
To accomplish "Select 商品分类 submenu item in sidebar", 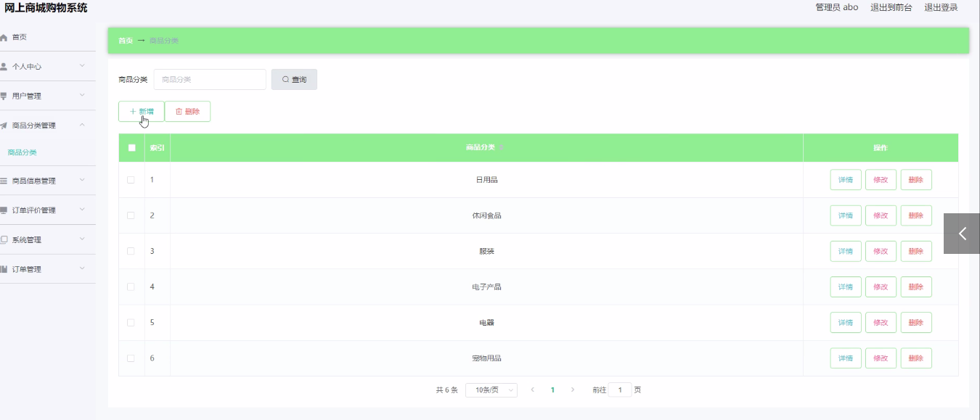I will point(23,152).
